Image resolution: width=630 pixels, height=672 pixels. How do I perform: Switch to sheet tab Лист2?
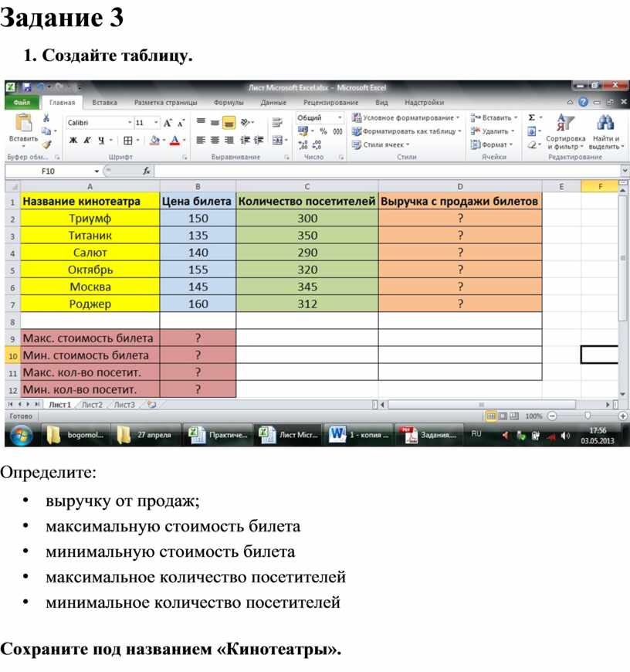pos(92,405)
